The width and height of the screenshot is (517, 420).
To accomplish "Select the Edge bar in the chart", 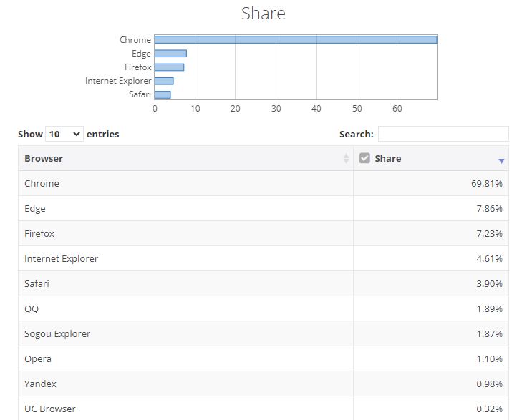I will coord(170,54).
